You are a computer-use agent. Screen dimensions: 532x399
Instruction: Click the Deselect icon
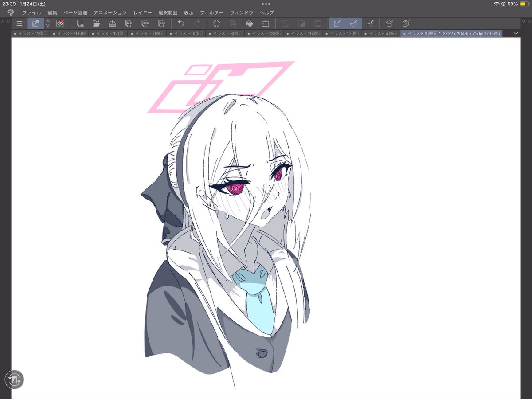286,23
